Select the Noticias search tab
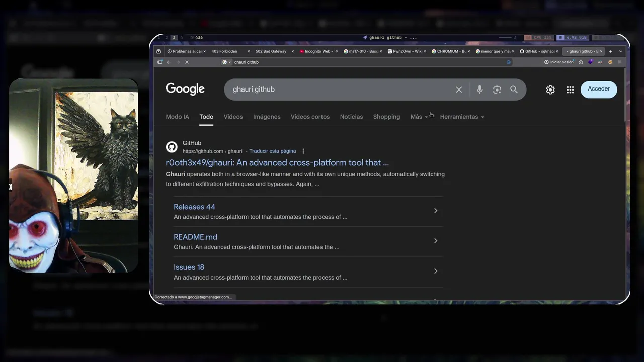This screenshot has width=644, height=362. click(351, 117)
